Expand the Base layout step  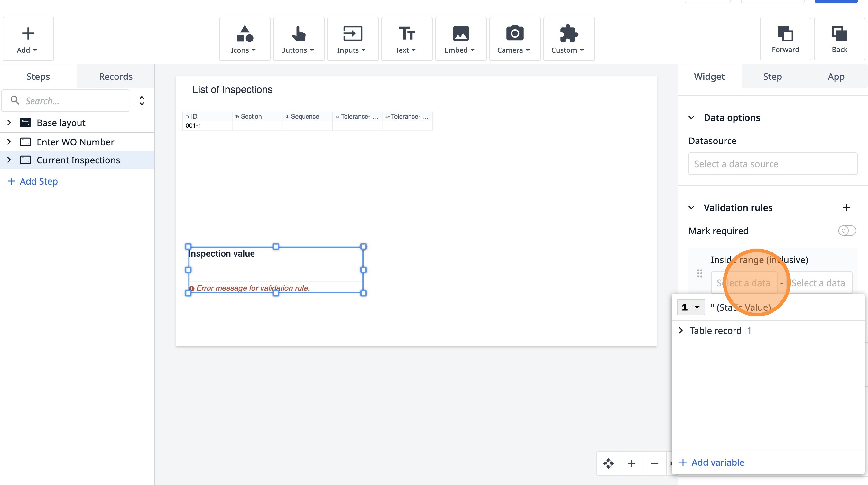coord(9,123)
